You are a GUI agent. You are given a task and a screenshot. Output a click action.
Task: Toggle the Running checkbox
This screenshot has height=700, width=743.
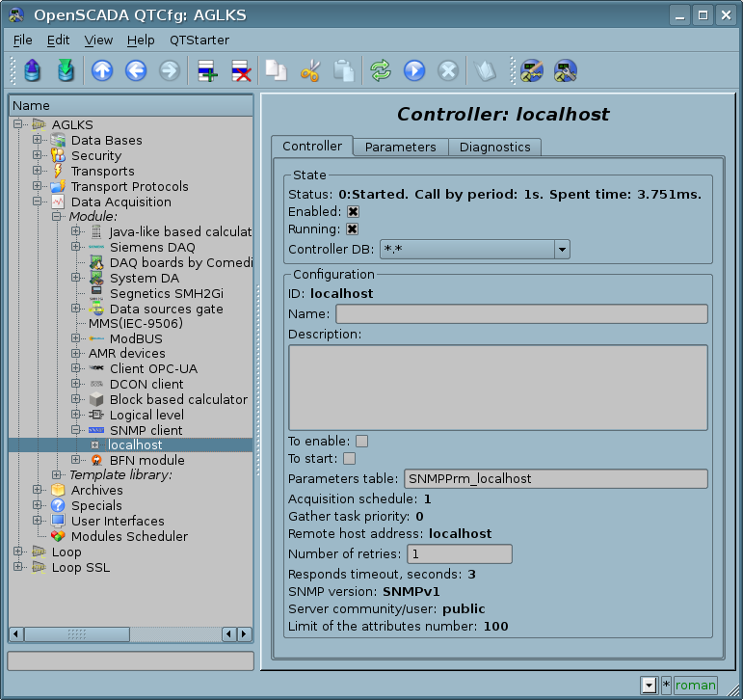[352, 229]
